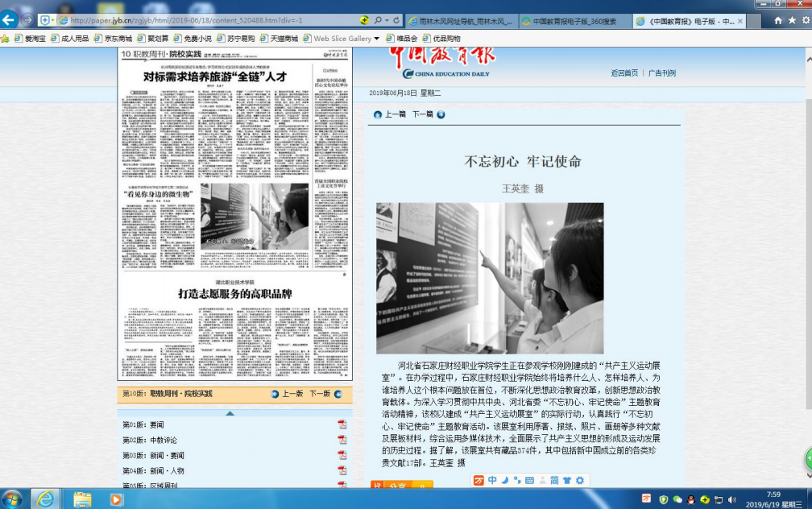This screenshot has width=812, height=509.
Task: Toggle 中 Chinese/English mode on input toolbar
Action: point(492,481)
